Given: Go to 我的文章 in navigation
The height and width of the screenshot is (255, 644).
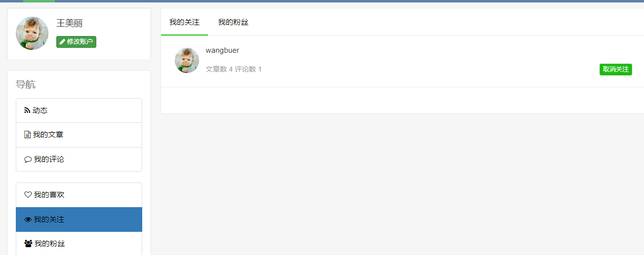Looking at the screenshot, I should (79, 135).
